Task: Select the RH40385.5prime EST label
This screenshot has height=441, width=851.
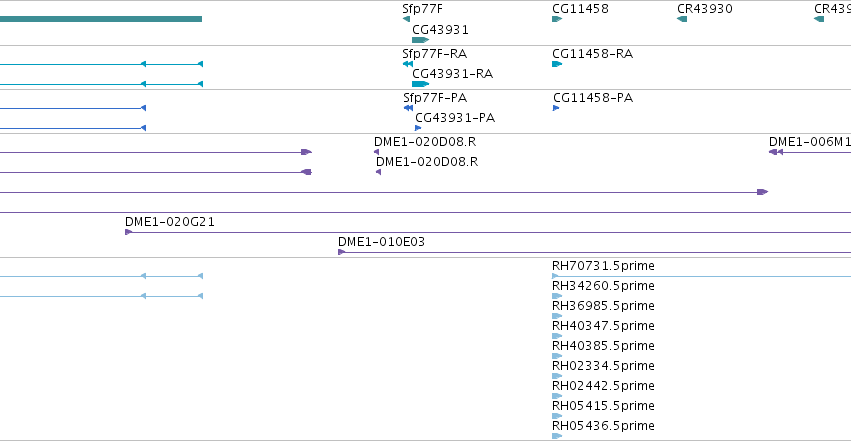Action: tap(603, 346)
